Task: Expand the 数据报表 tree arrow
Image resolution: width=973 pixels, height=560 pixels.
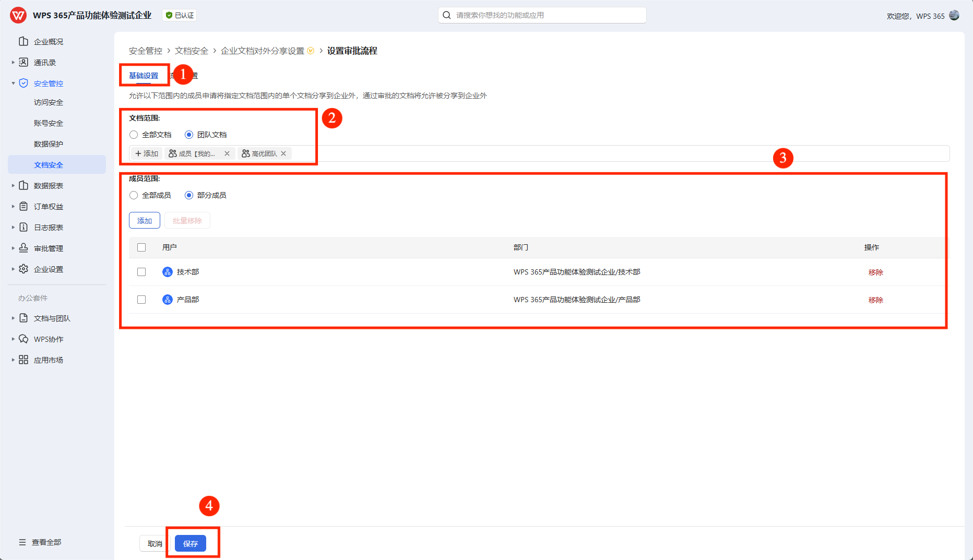Action: [x=13, y=185]
